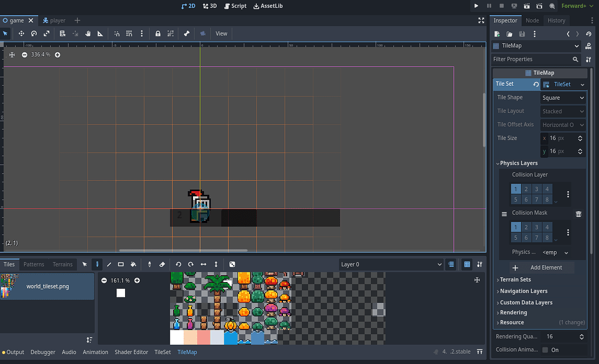
Task: Toggle collision layer bit 8
Action: pyautogui.click(x=547, y=199)
